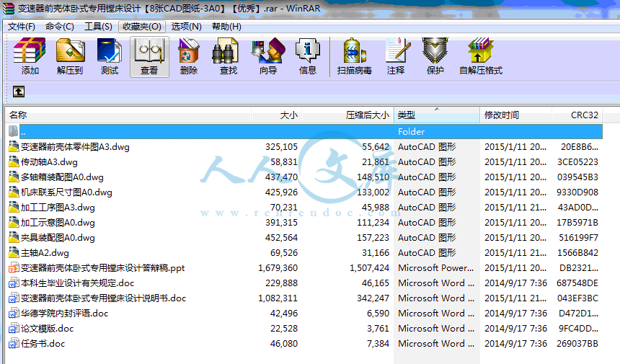The height and width of the screenshot is (364, 620).
Task: Click size value 42,496
Action: (x=284, y=313)
